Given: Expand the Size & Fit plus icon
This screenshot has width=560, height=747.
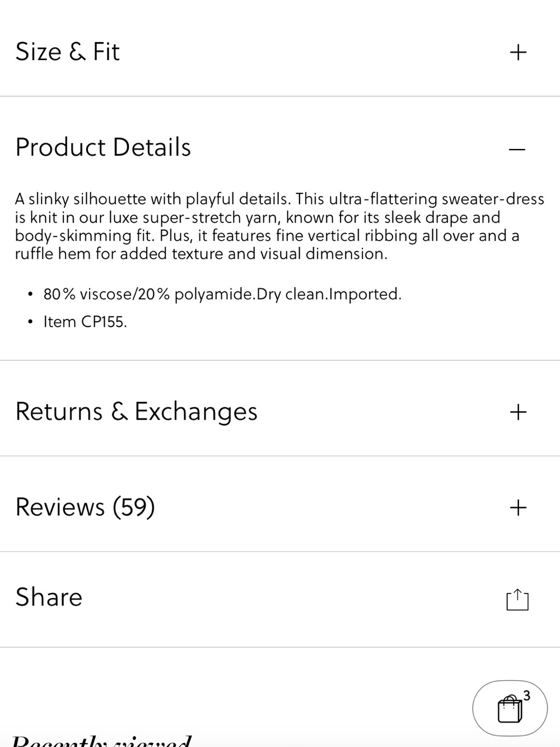Looking at the screenshot, I should pos(518,52).
